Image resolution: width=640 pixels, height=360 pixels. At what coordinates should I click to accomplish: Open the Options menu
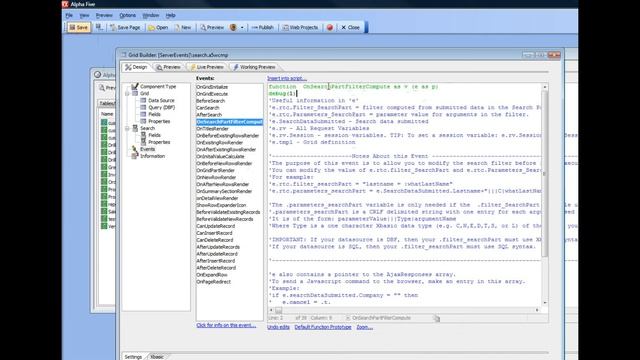[127, 16]
